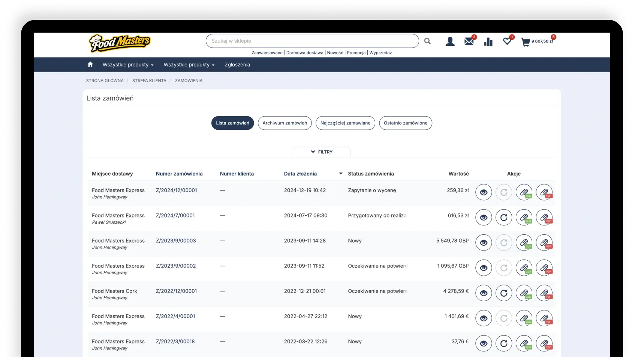
Task: Switch to Archiwum zamówień tab
Action: [285, 123]
